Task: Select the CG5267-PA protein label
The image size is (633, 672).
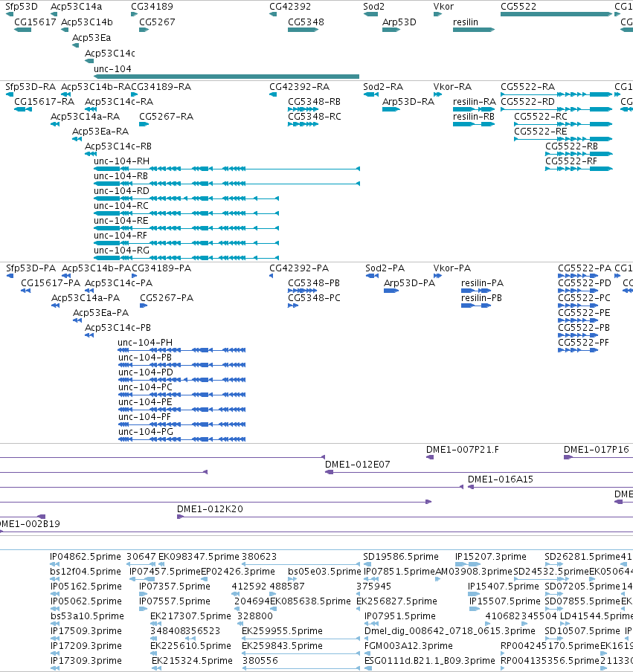Action: 167,298
